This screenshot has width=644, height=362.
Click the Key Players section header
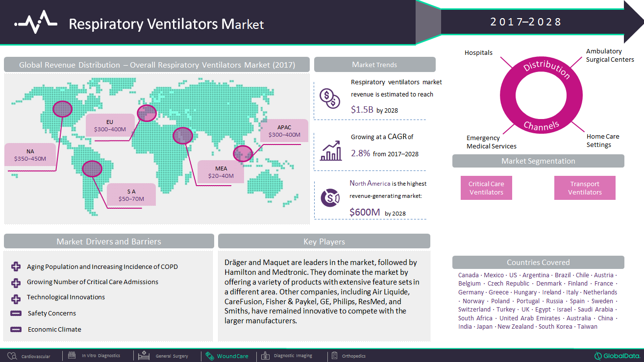click(x=324, y=241)
